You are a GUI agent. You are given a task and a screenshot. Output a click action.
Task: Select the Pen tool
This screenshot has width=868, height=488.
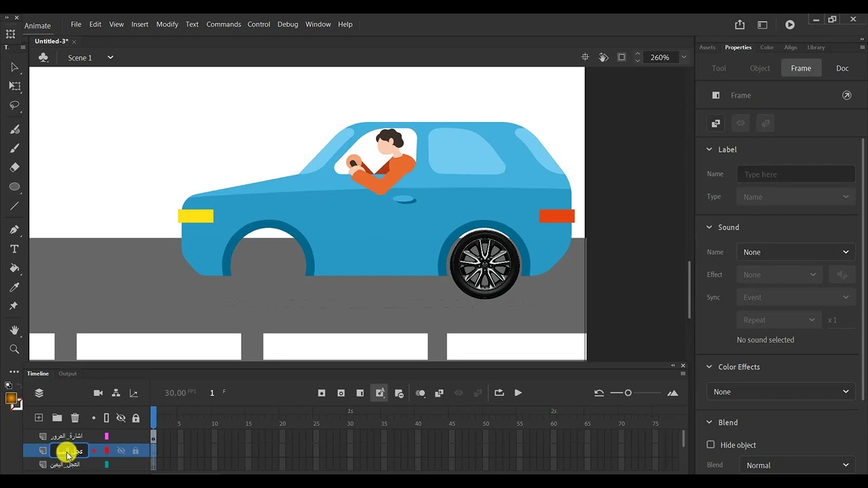tap(14, 229)
